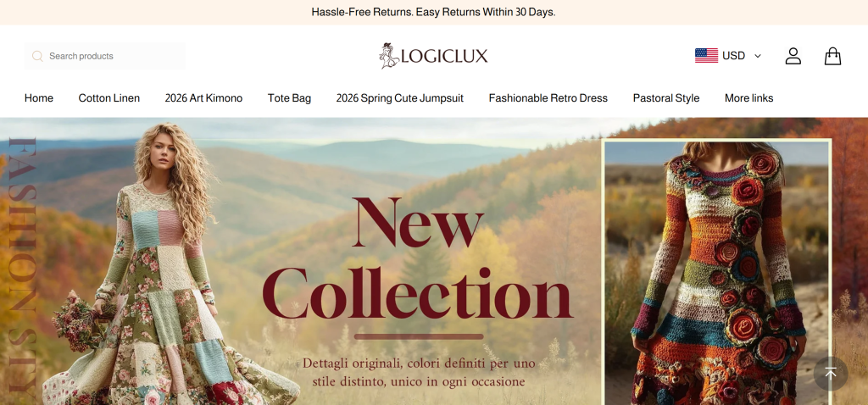The image size is (868, 405).
Task: Open the Cotton Linen category
Action: click(x=109, y=98)
